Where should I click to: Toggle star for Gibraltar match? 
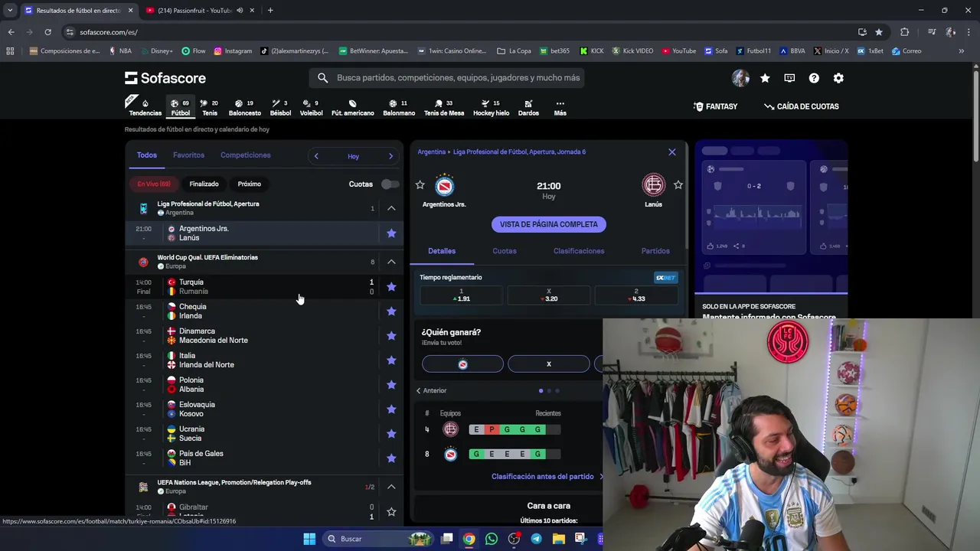[x=391, y=512]
